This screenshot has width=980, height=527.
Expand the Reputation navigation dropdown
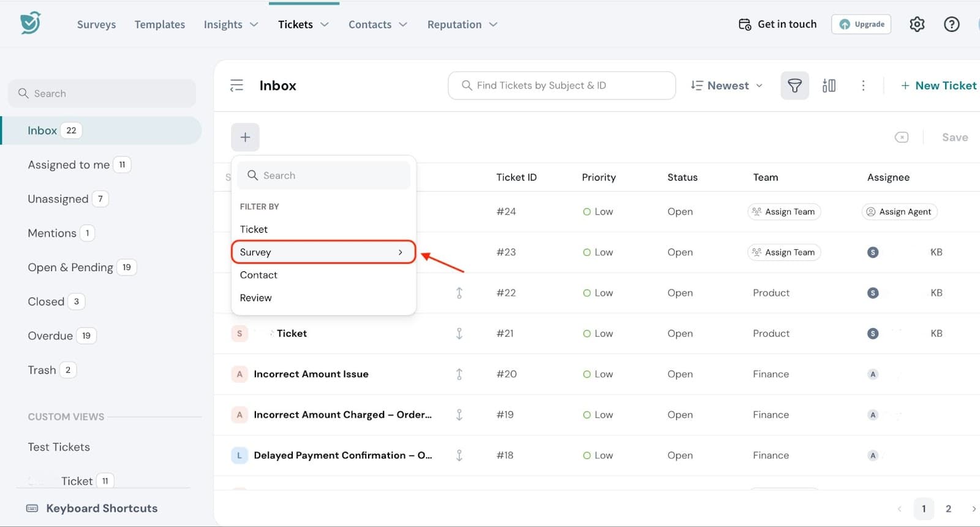click(x=462, y=24)
